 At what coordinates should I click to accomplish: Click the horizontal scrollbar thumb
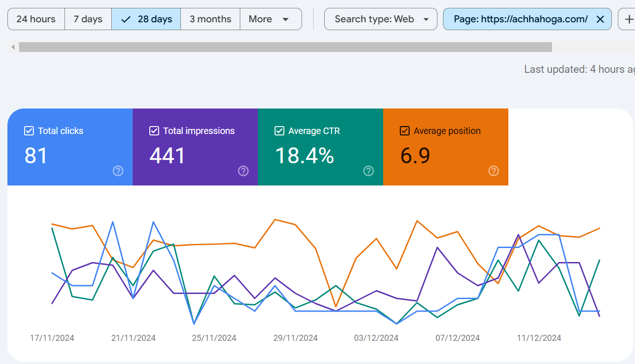285,47
